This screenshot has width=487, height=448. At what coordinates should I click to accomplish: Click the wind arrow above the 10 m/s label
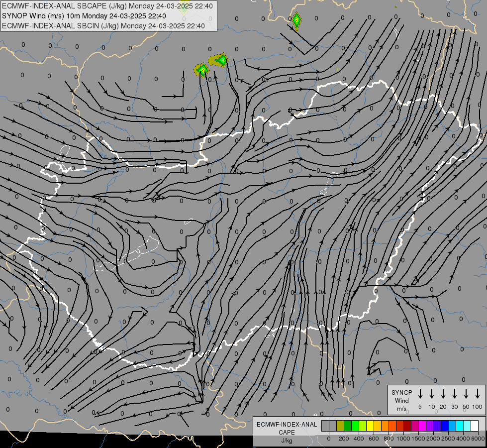[x=431, y=394]
